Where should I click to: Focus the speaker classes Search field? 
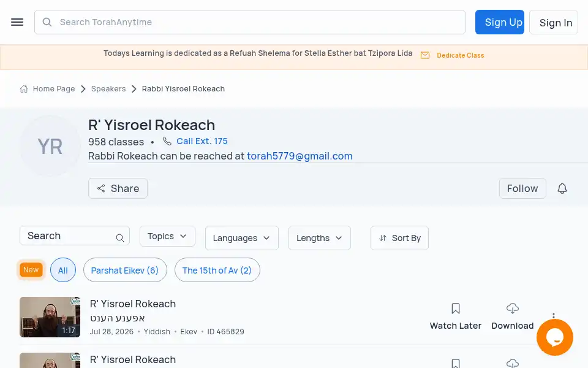coord(75,236)
